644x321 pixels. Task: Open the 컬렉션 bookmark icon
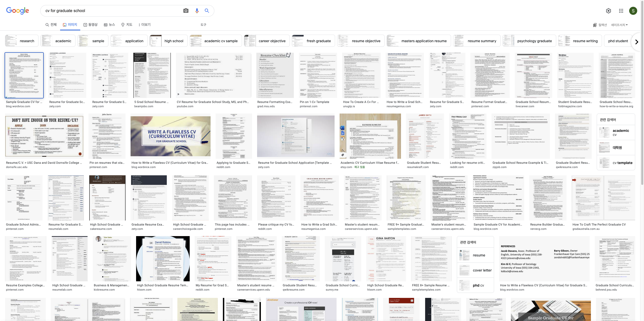coord(595,25)
